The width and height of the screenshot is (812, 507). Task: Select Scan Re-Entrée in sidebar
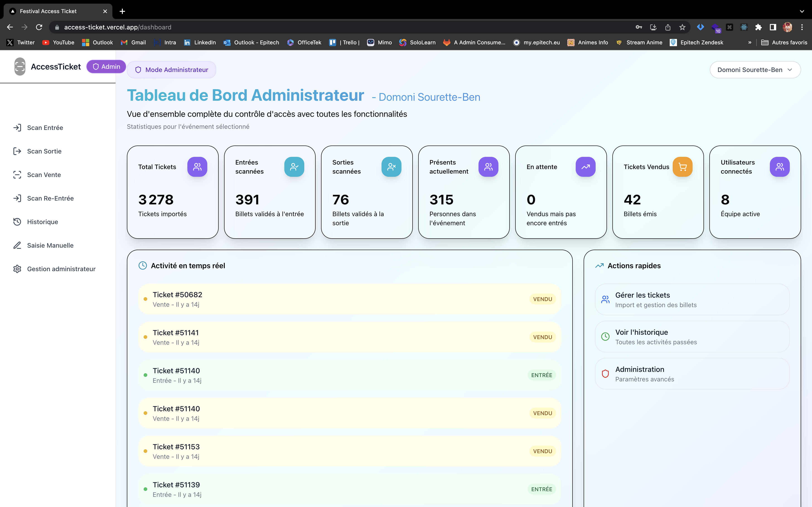pos(50,198)
